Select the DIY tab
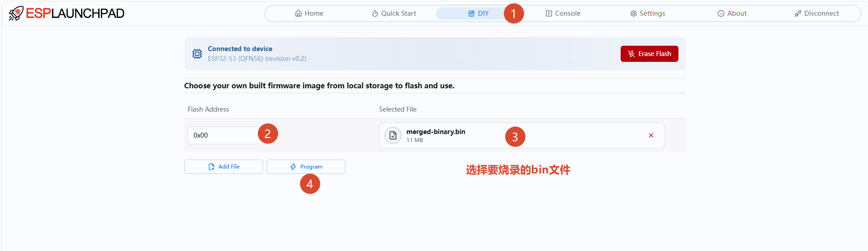This screenshot has width=868, height=251. click(x=478, y=13)
